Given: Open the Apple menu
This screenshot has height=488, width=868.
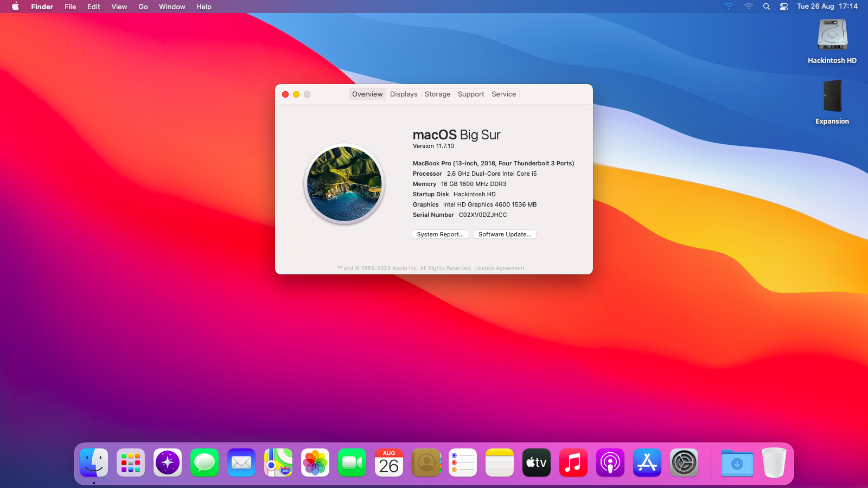Looking at the screenshot, I should pyautogui.click(x=15, y=7).
